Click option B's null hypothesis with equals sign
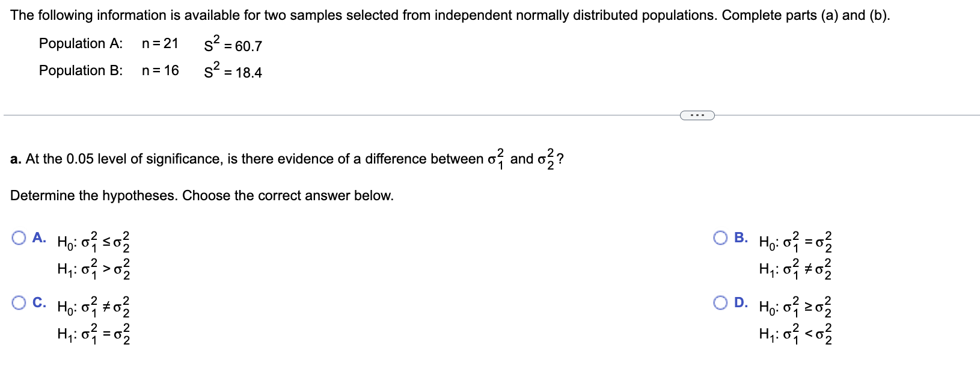The image size is (980, 386). [x=796, y=242]
